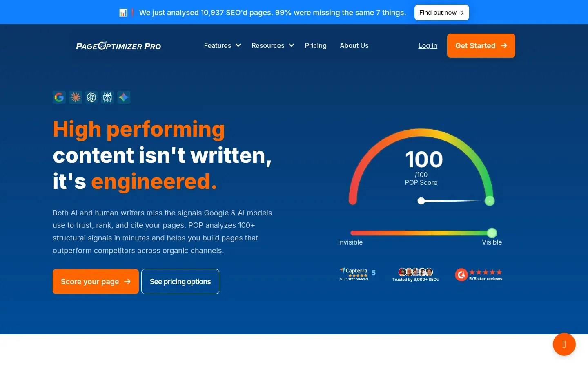Click the bar chart emoji in banner
588x368 pixels.
click(x=123, y=13)
